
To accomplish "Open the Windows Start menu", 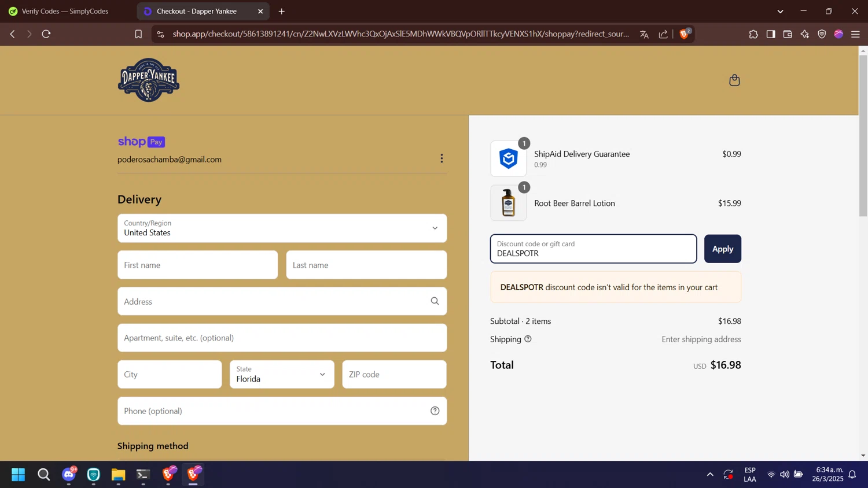I will (18, 475).
